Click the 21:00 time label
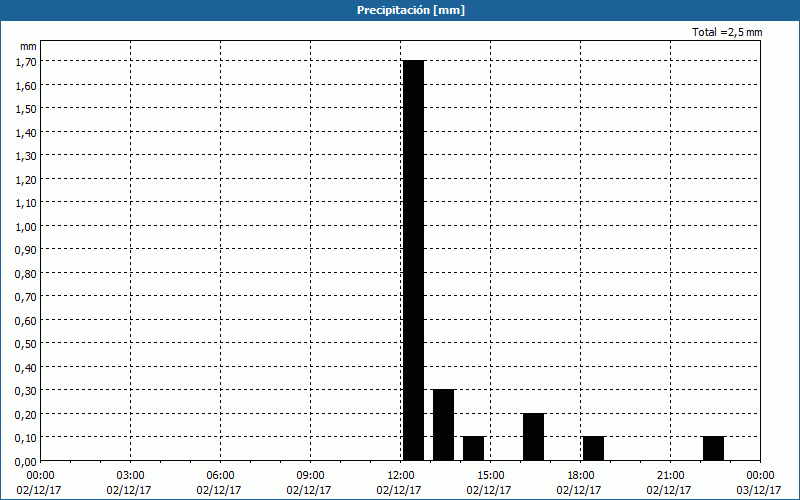Image resolution: width=800 pixels, height=500 pixels. [670, 476]
